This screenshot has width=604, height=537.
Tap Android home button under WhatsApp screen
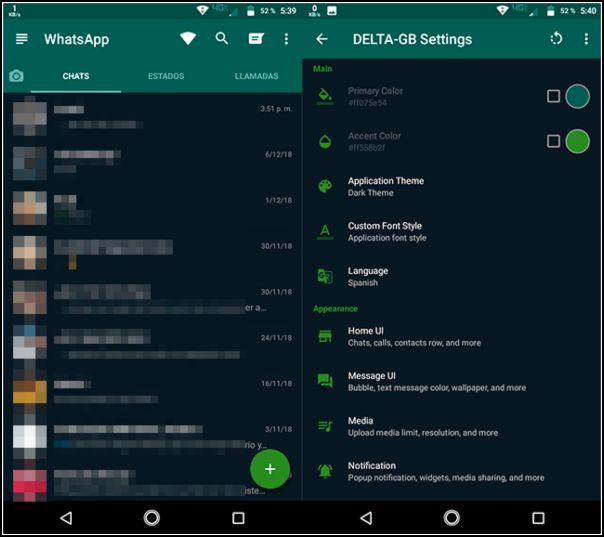pos(152,518)
